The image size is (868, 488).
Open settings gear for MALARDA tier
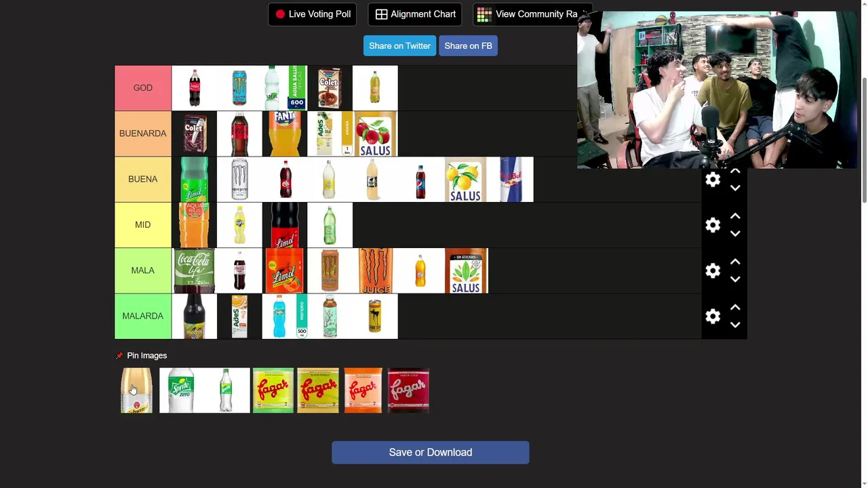pos(713,316)
